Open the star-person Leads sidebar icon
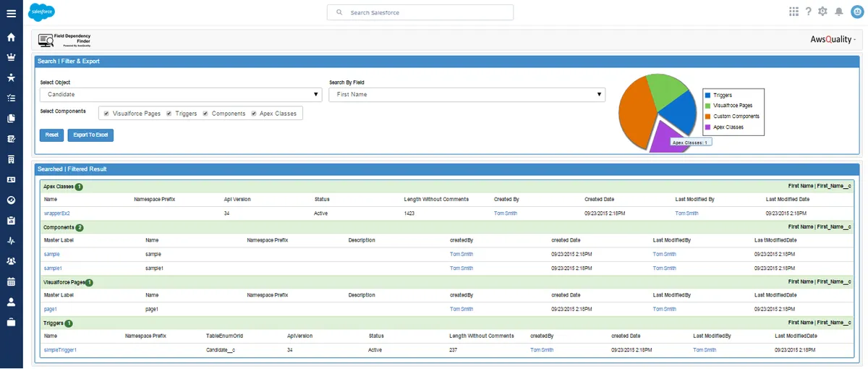Viewport: 868px width, 369px height. coord(11,77)
